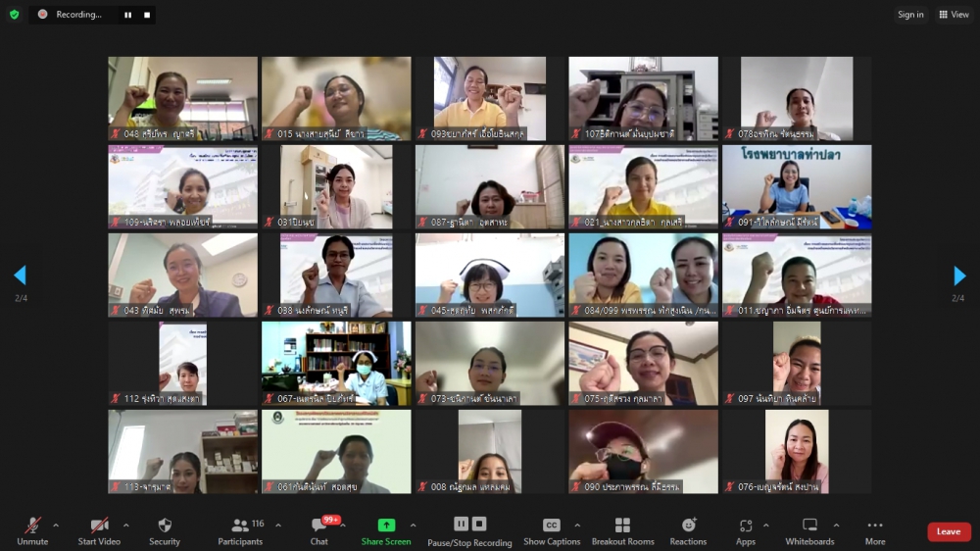Go to the next gallery page arrow
Screen dimensions: 980x551
click(959, 275)
